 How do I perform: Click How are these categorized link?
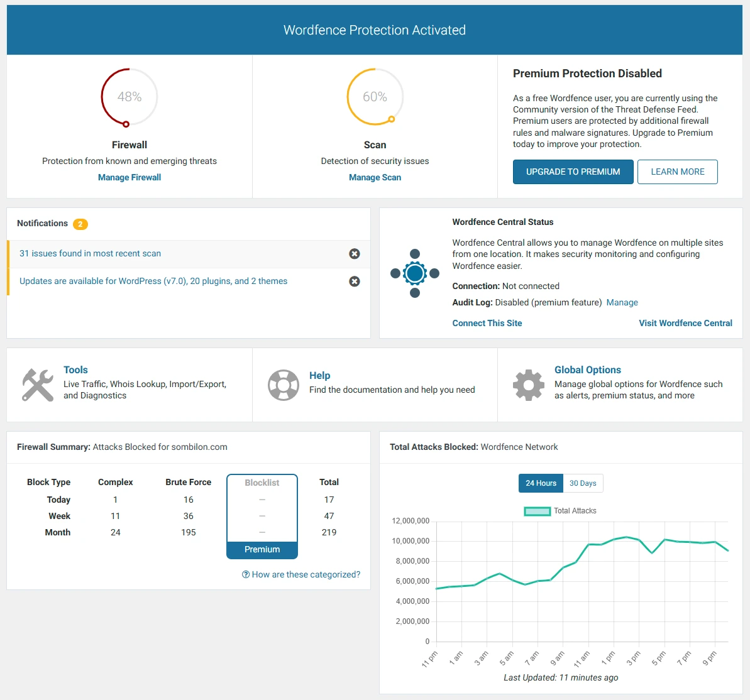coord(306,575)
